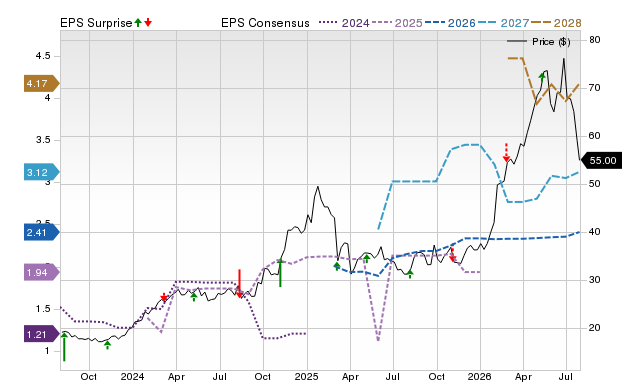This screenshot has width=640, height=382.
Task: Click the red down arrow in EPS Surprise legend
Action: click(148, 22)
